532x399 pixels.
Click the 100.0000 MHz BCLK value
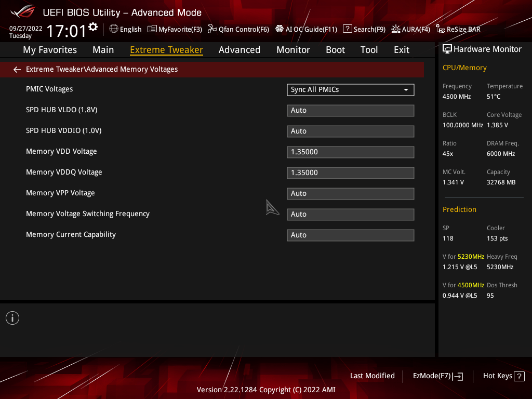tap(462, 125)
